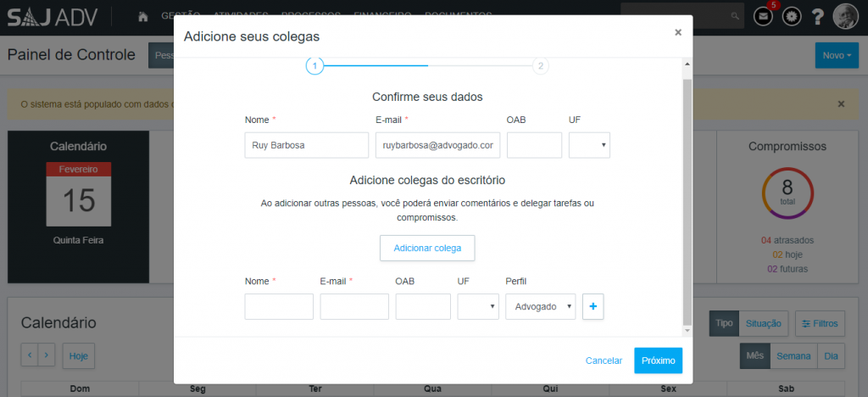The image size is (868, 397).
Task: Click the plus button to add colleague row
Action: click(593, 307)
